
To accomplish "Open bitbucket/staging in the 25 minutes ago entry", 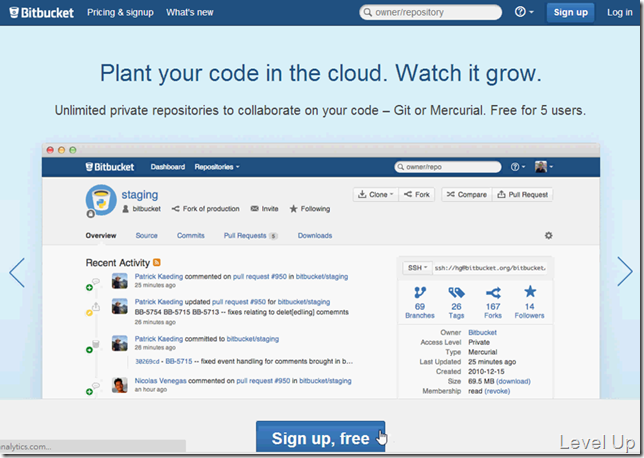I will (322, 276).
